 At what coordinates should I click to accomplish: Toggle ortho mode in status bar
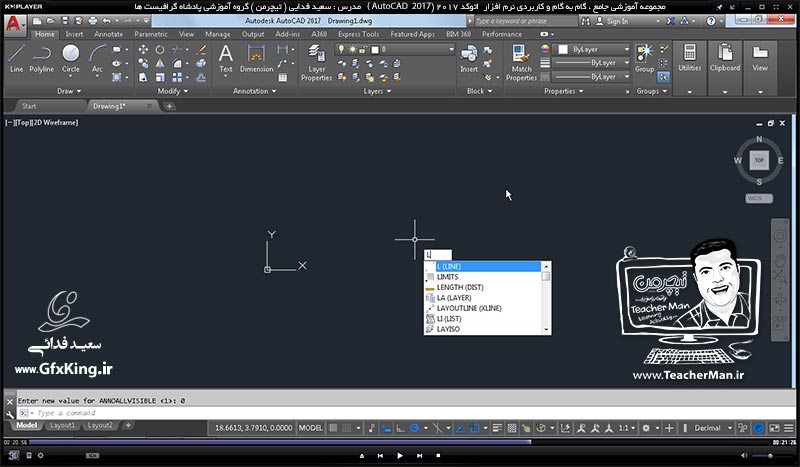[401, 428]
